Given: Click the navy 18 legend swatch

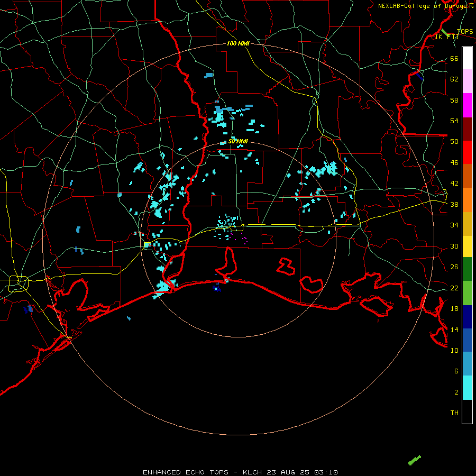Looking at the screenshot, I should [467, 317].
